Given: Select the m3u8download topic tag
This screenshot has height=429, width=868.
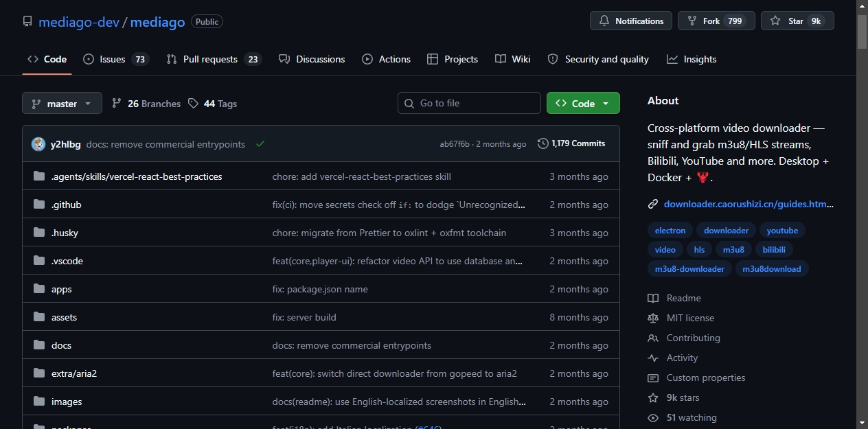Looking at the screenshot, I should click(772, 269).
